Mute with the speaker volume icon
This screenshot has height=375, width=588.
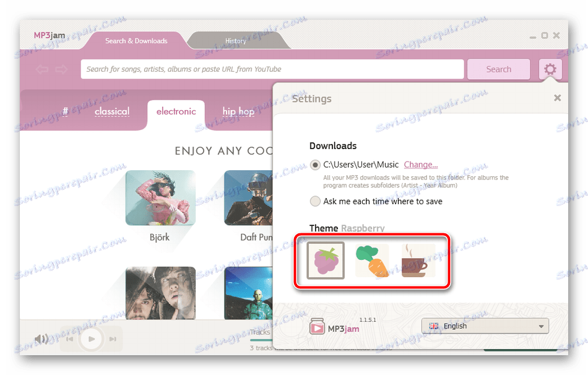pyautogui.click(x=41, y=339)
